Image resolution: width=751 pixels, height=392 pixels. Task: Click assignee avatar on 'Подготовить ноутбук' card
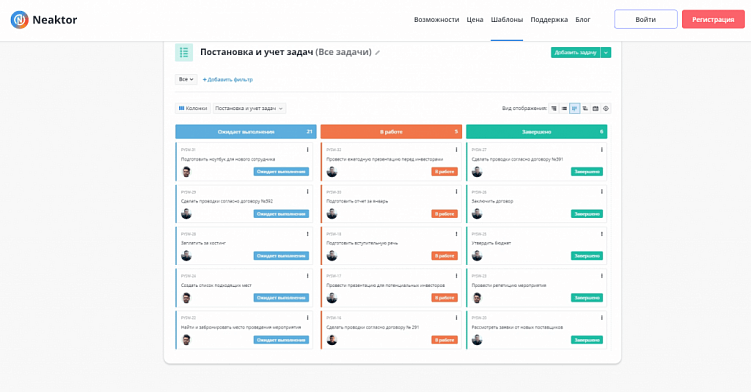pyautogui.click(x=186, y=172)
